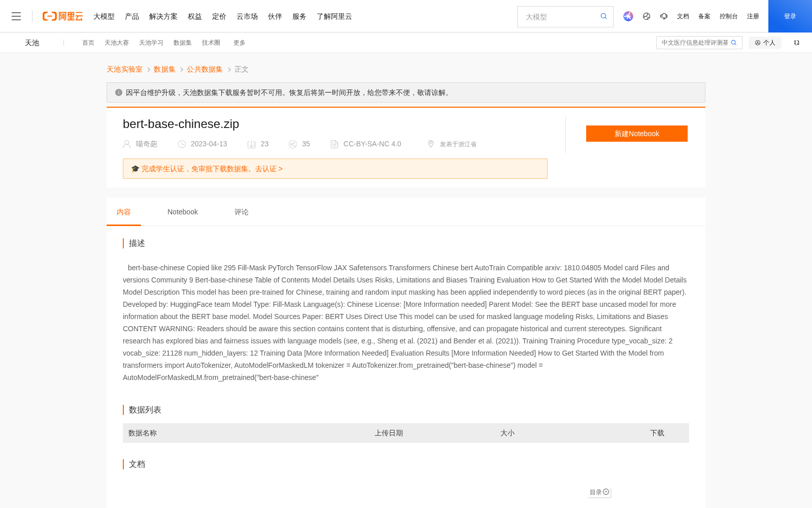Click the 去认证 student verification link
Screen dimensions: 812x508
269,169
